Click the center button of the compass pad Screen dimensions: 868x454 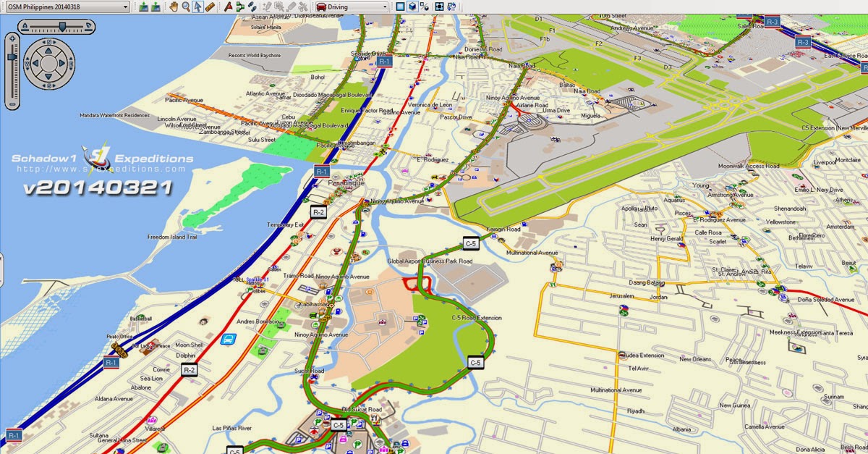coord(48,63)
